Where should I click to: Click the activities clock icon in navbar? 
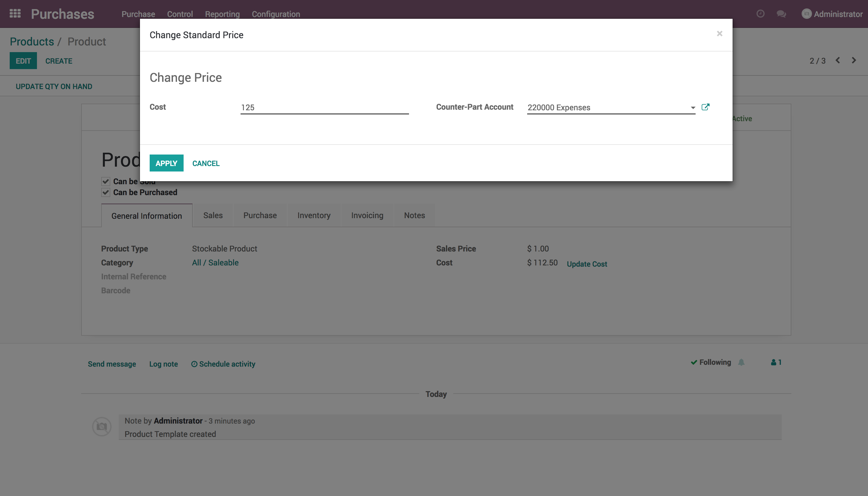point(760,14)
